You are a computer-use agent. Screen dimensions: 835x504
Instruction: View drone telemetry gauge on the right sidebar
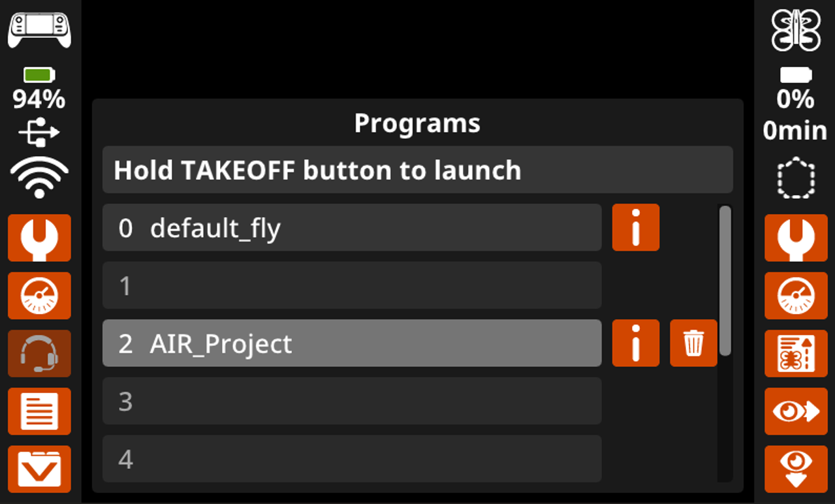pyautogui.click(x=795, y=296)
